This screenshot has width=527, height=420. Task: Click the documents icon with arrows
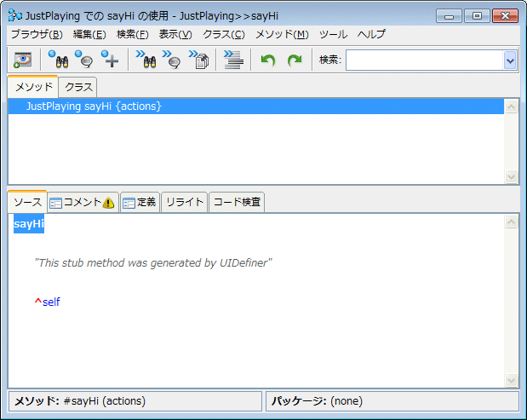tap(198, 60)
